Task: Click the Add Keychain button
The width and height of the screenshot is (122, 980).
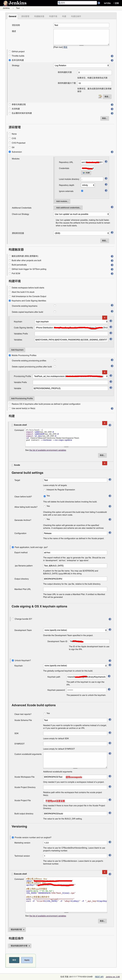Action: pyautogui.click(x=17, y=350)
